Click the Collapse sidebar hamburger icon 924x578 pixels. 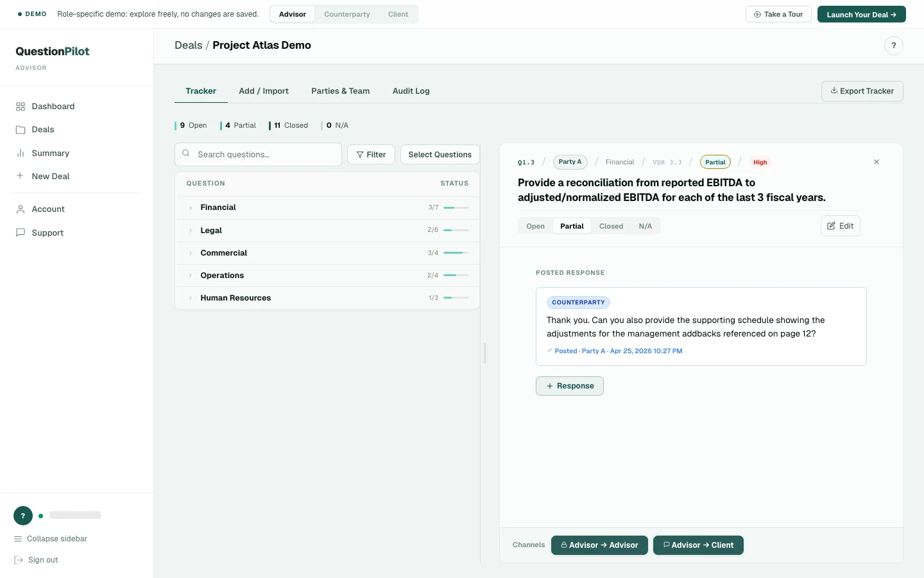(18, 539)
